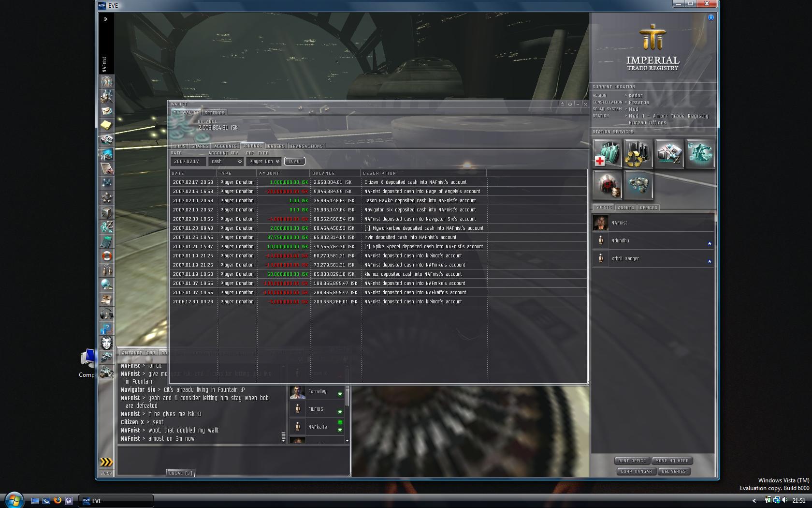Select journal row 'Citizen X deposited cash'

pyautogui.click(x=378, y=182)
